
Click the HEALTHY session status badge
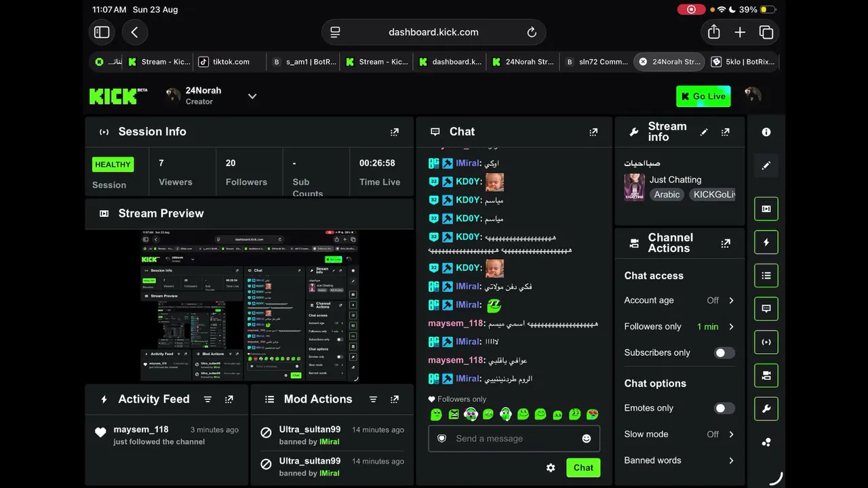(x=113, y=165)
